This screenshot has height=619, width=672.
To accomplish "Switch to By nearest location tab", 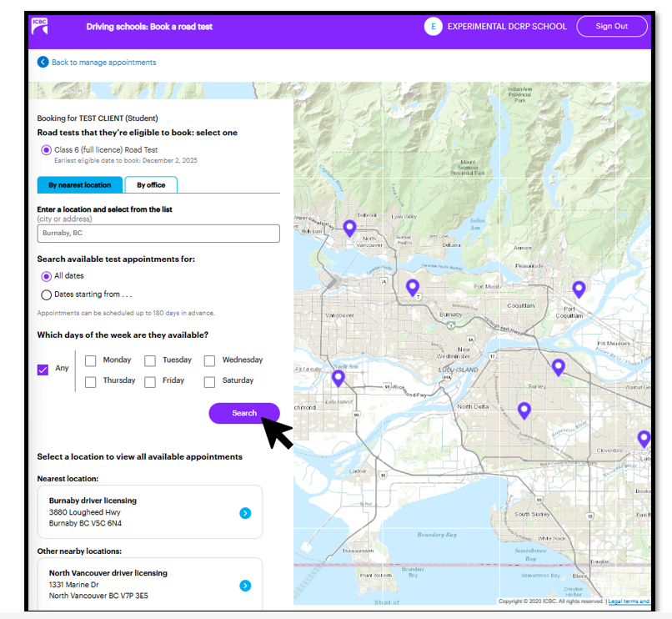I will pyautogui.click(x=80, y=185).
